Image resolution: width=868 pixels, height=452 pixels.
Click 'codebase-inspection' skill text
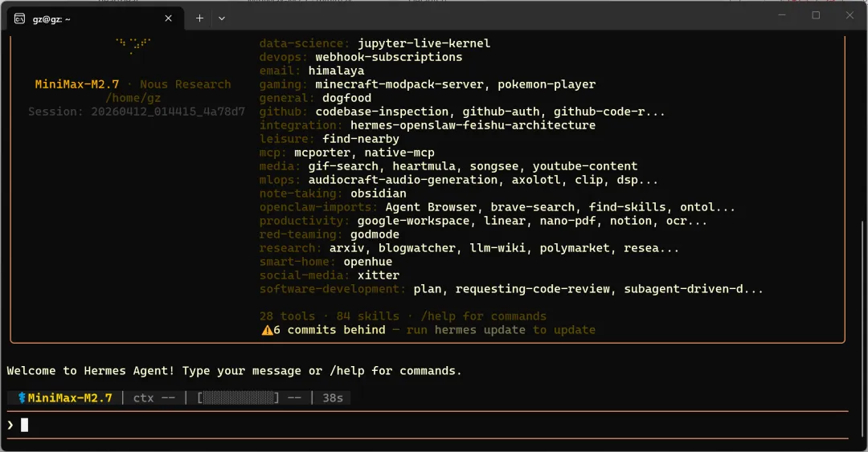point(382,112)
